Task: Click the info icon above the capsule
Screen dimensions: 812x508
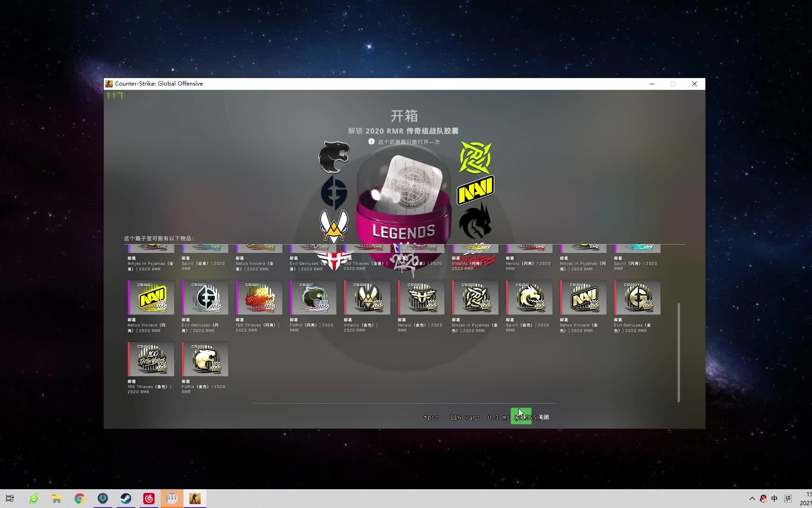Action: [371, 142]
